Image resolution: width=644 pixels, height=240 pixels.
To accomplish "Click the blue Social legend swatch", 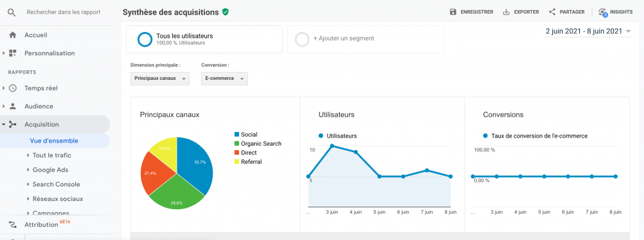I will pos(236,134).
